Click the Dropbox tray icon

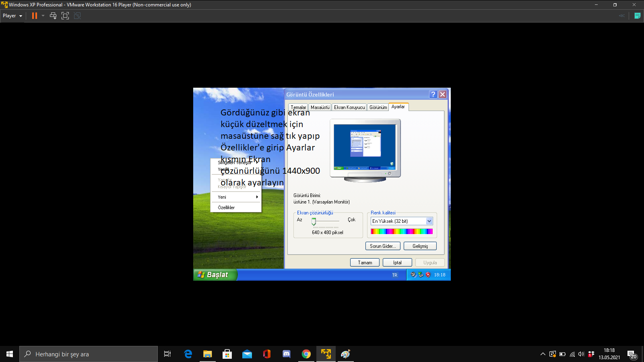591,354
